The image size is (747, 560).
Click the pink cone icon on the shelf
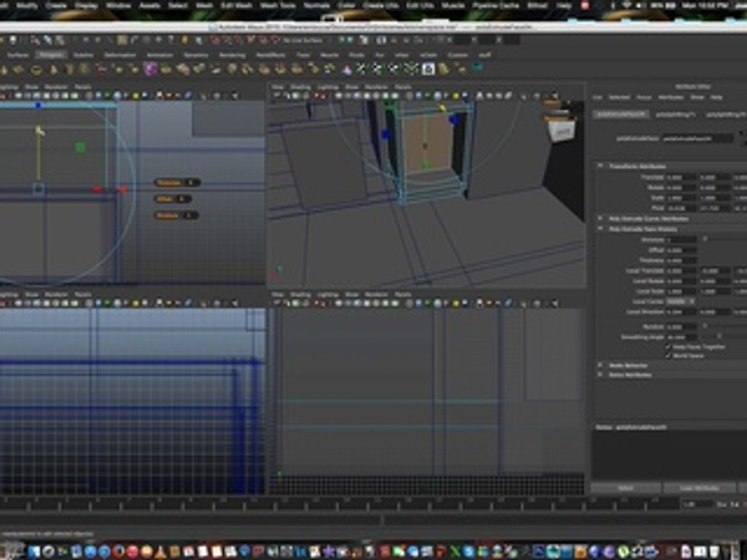pyautogui.click(x=347, y=70)
